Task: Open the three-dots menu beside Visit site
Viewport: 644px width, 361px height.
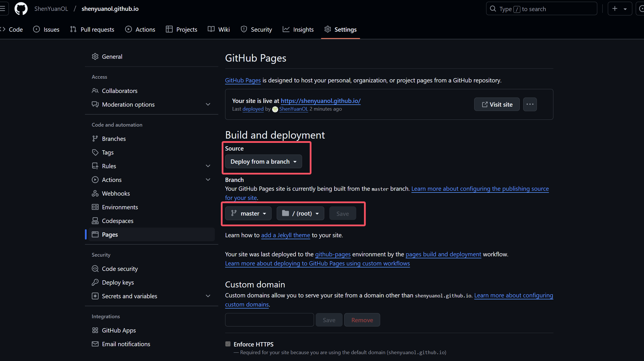Action: 530,104
